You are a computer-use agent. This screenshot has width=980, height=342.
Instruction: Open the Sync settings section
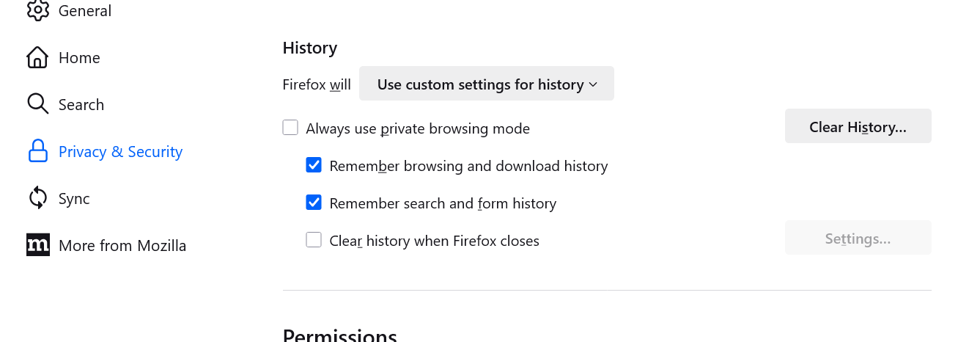point(74,199)
